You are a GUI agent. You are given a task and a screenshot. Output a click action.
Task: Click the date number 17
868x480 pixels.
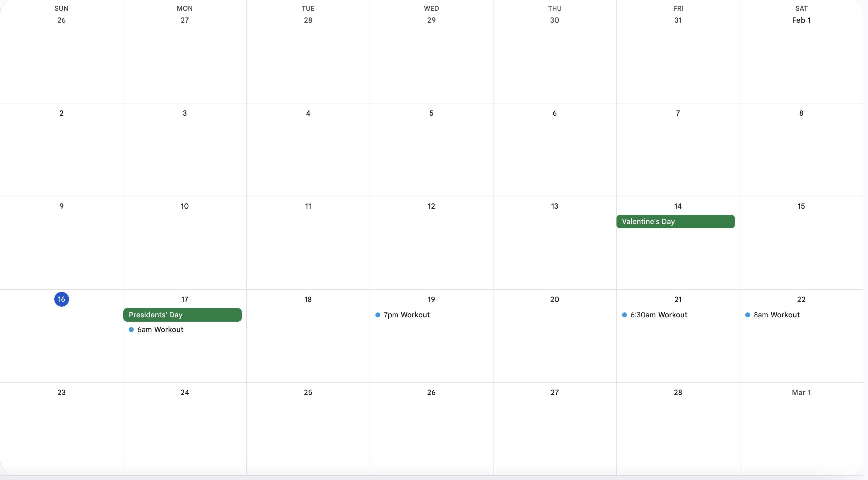pos(184,299)
